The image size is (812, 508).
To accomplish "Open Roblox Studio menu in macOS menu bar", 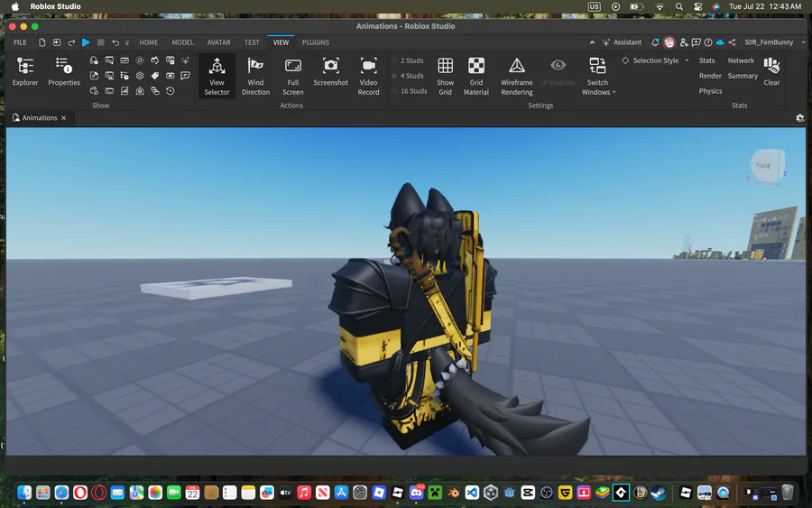I will click(55, 6).
